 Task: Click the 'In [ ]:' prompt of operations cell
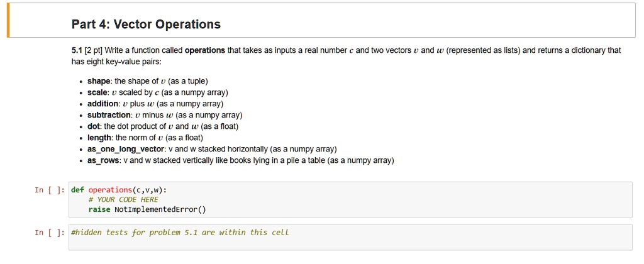click(50, 190)
